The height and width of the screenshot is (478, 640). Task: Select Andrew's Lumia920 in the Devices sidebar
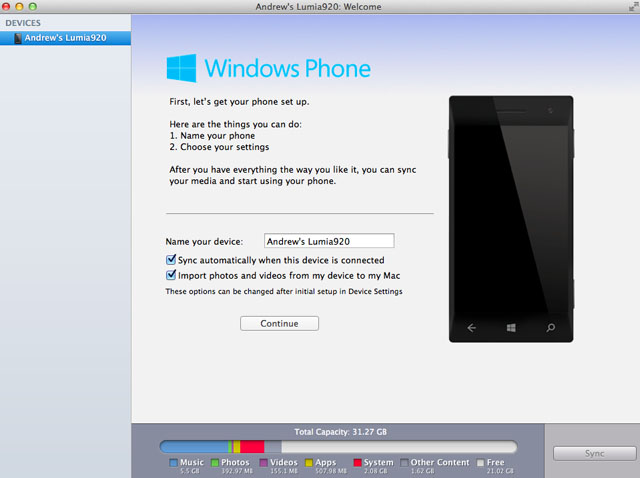(x=65, y=38)
